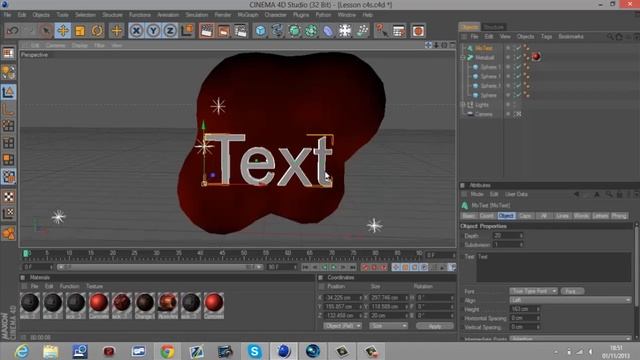Open Skype from the taskbar
The height and width of the screenshot is (360, 640).
254,351
